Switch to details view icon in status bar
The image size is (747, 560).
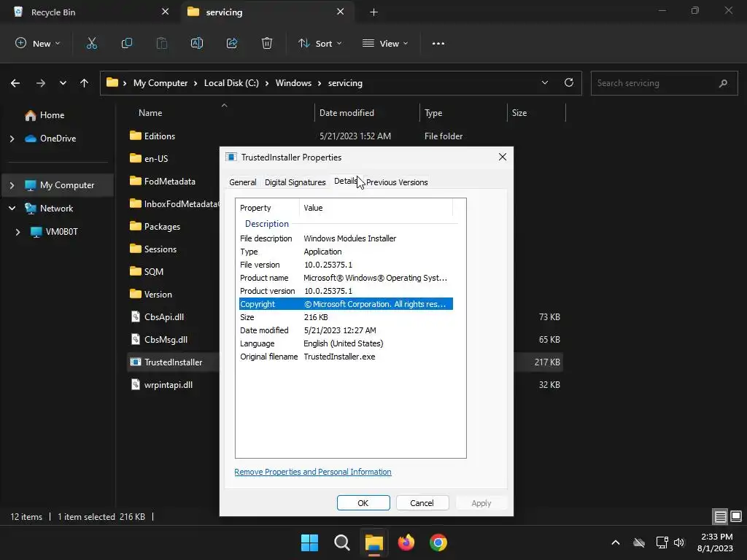coord(720,516)
